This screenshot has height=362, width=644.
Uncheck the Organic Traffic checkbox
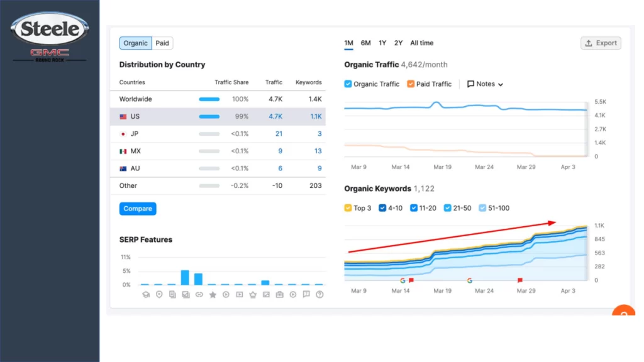(x=348, y=84)
